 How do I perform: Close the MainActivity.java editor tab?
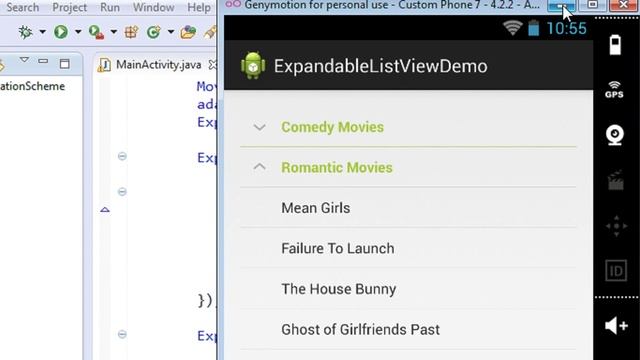click(212, 64)
